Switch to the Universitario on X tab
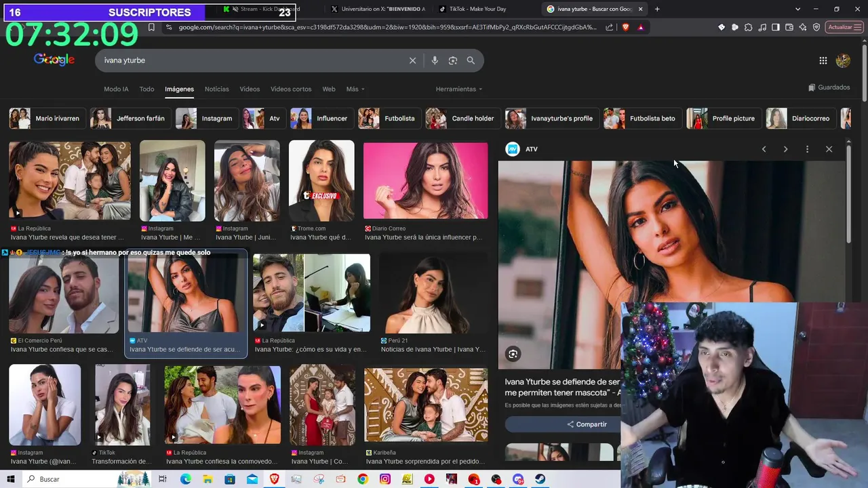 [378, 9]
